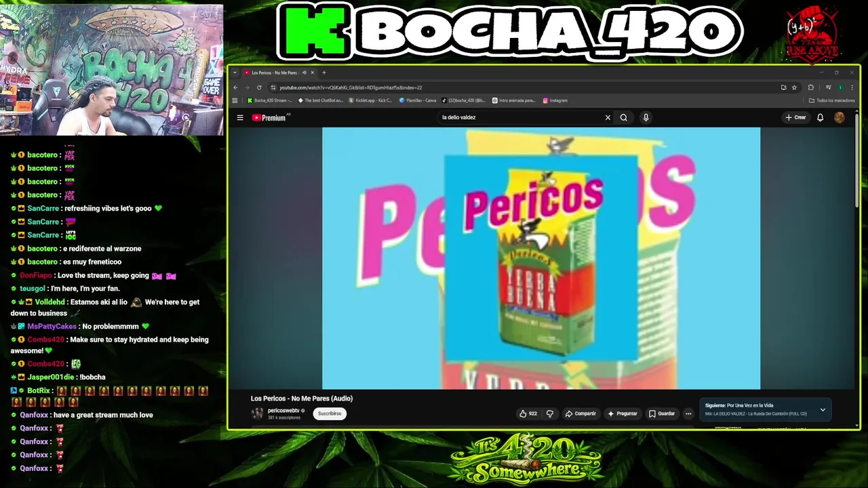
Task: Open the Chrome three-dot menu
Action: coord(852,87)
